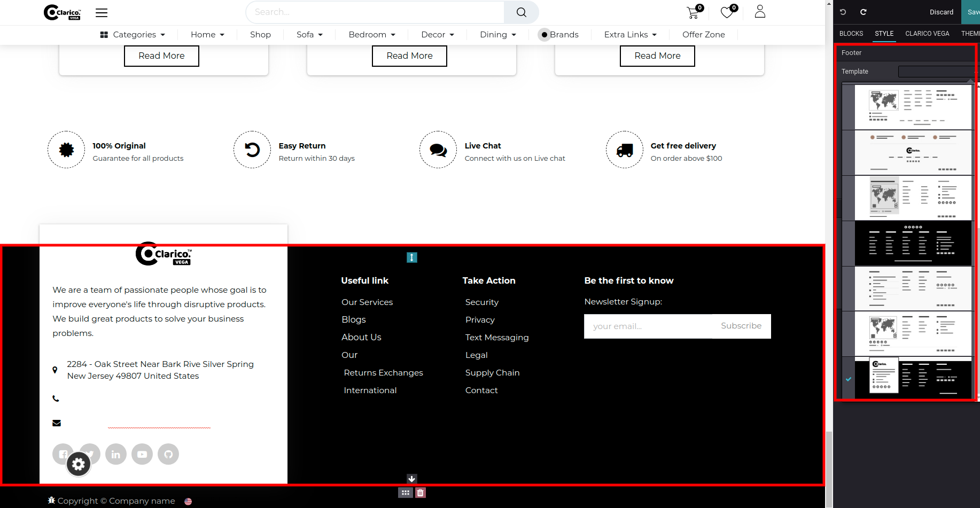The height and width of the screenshot is (508, 980).
Task: Switch to the BLOCKS tab
Action: tap(851, 34)
